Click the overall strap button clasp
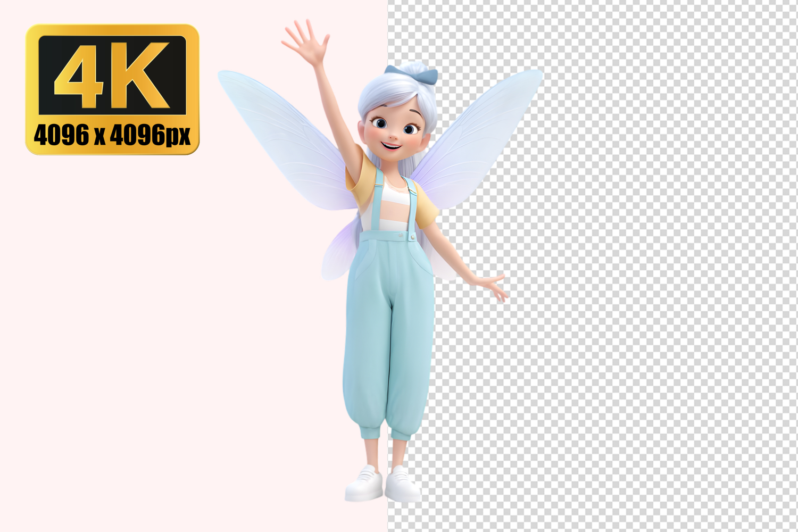The height and width of the screenshot is (532, 798). [412, 236]
